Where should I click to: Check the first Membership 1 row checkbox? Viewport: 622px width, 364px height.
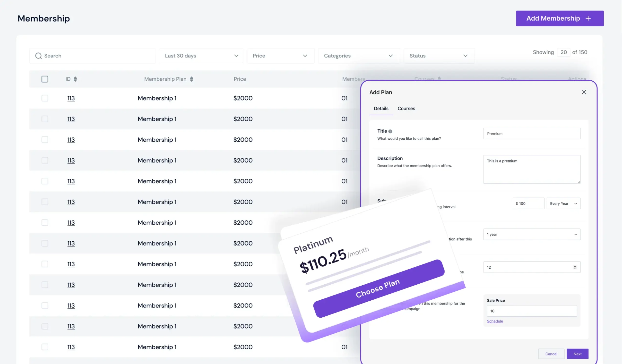(45, 98)
